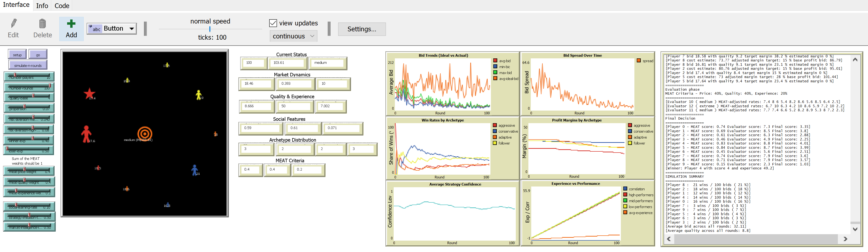
Task: Click the large blue person agent
Action: tap(194, 170)
